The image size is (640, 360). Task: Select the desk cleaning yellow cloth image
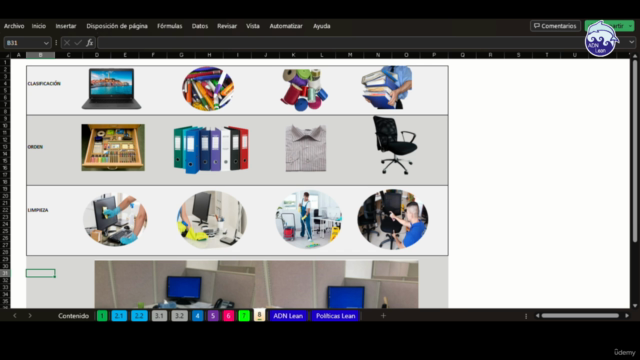(211, 220)
